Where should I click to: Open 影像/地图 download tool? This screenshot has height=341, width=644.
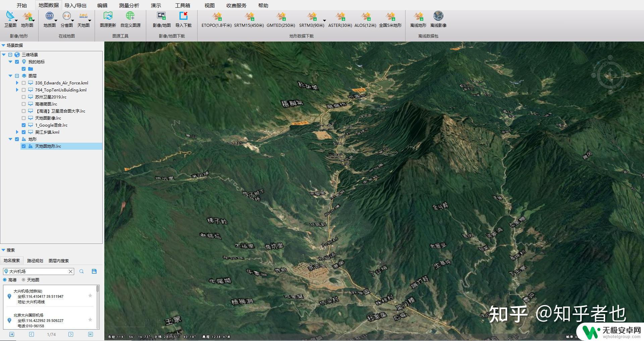pyautogui.click(x=162, y=19)
